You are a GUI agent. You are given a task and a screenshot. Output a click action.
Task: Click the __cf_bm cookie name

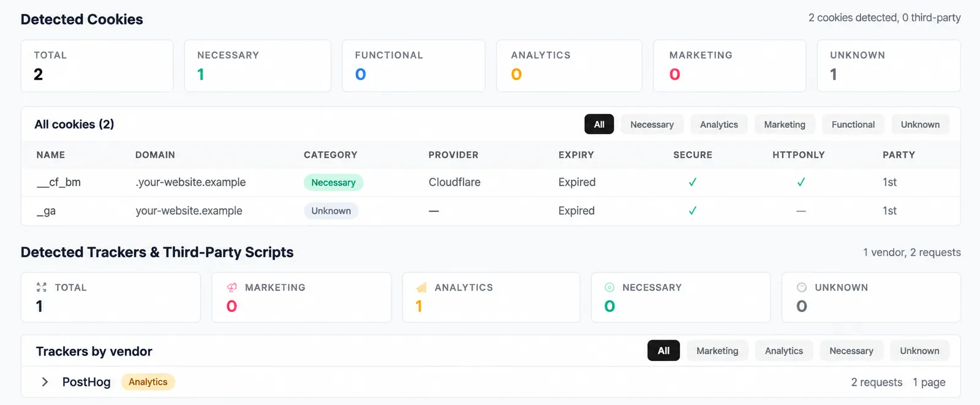[x=59, y=182]
